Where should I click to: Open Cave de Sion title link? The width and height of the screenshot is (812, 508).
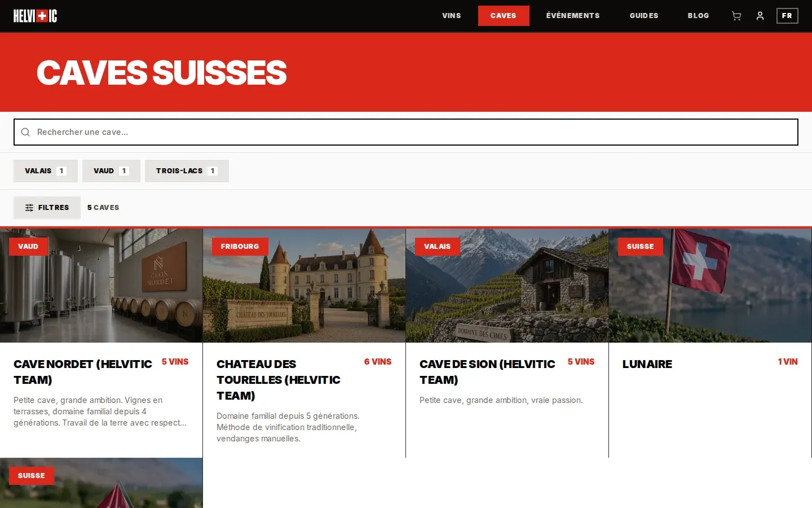[x=488, y=372]
